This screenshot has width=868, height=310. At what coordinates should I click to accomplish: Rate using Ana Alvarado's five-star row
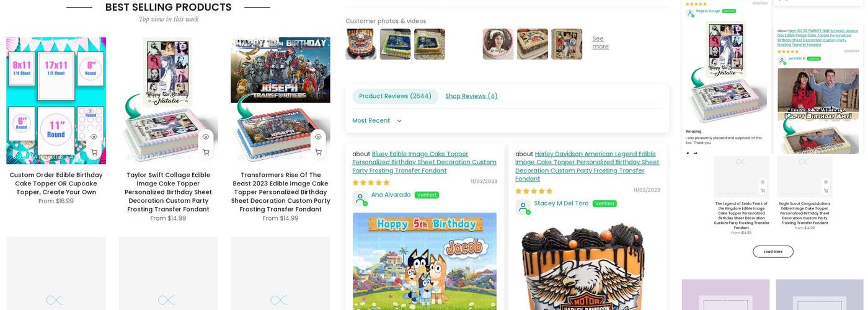click(x=371, y=183)
